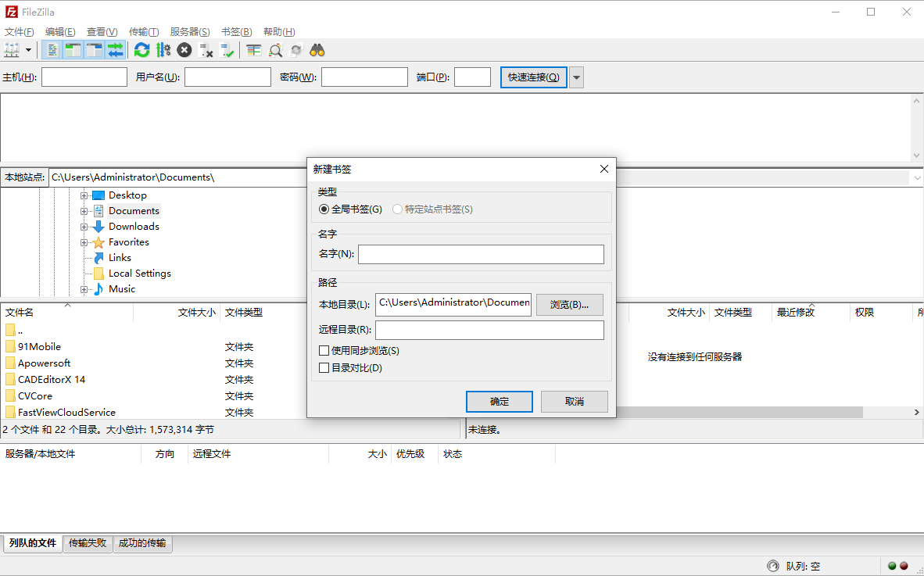Switch to the 成功的传输 tab
This screenshot has height=576, width=924.
[142, 543]
